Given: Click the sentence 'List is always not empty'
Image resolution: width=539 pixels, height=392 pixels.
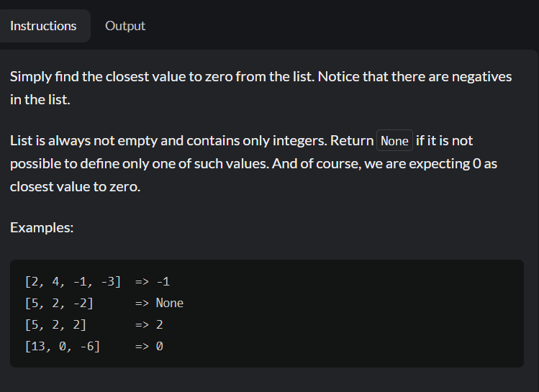Looking at the screenshot, I should point(168,140).
